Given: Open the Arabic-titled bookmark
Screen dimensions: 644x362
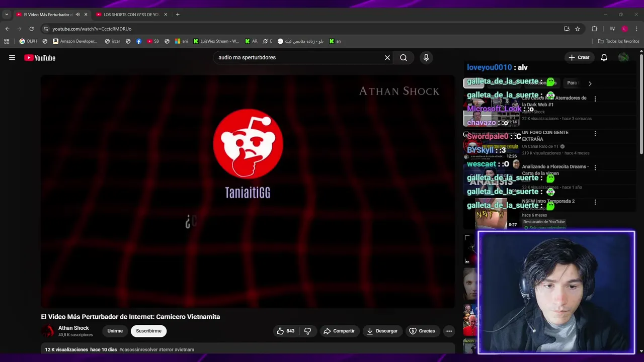Looking at the screenshot, I should tap(300, 41).
